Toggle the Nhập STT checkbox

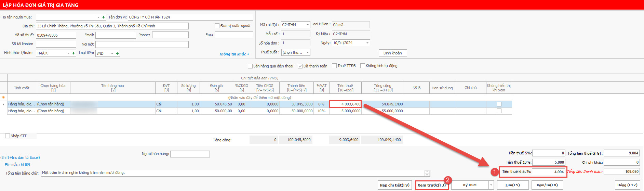tap(8, 136)
